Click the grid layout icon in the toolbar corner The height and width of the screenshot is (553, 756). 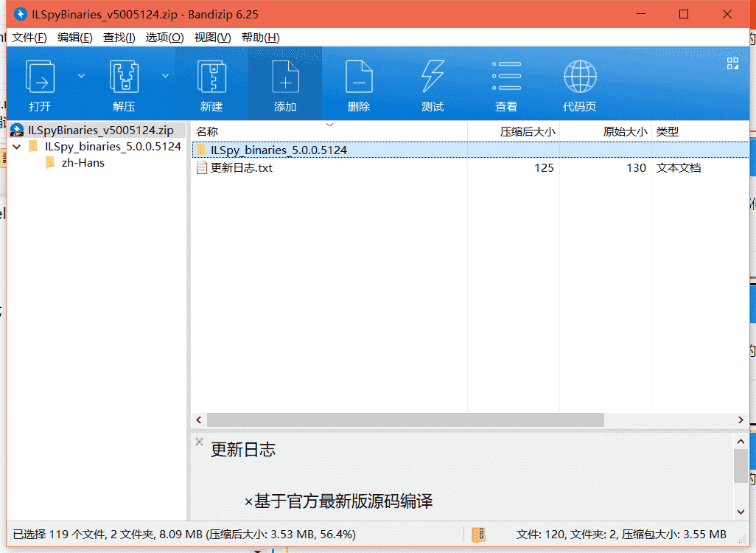click(x=732, y=63)
